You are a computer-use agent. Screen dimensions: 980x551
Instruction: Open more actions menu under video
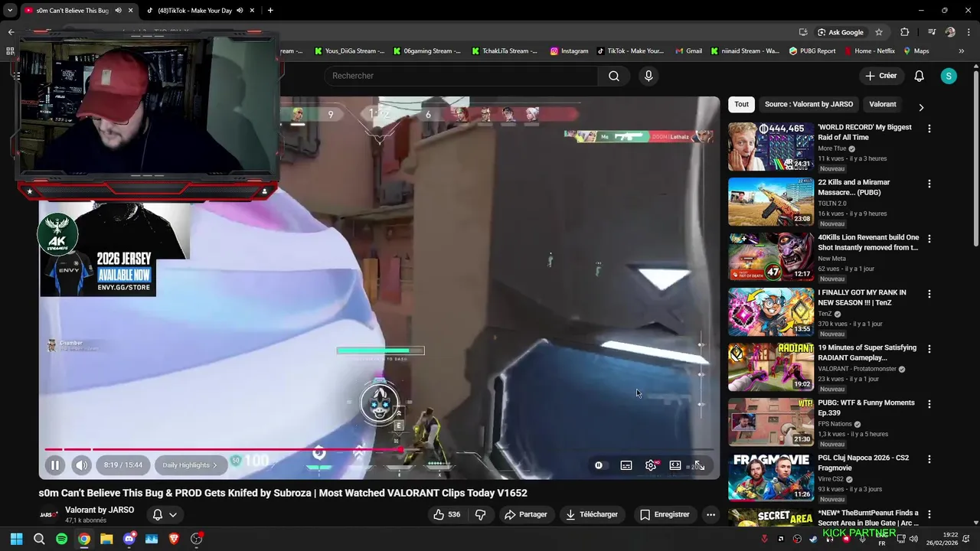(710, 514)
